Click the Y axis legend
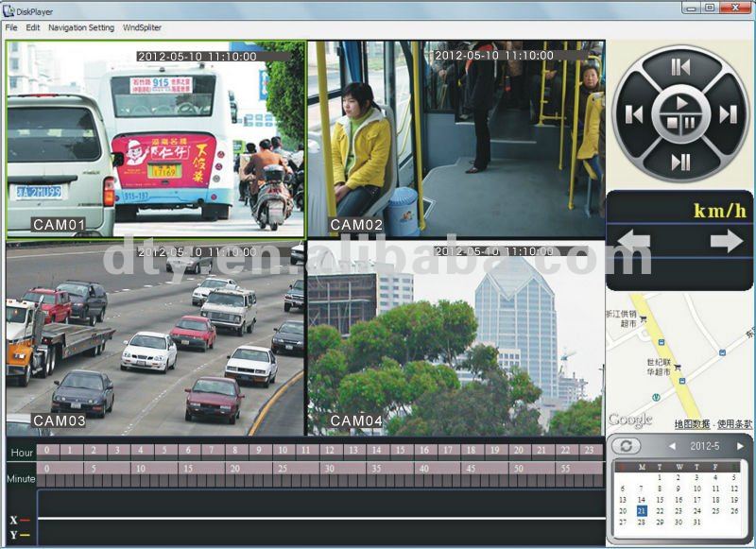The width and height of the screenshot is (756, 549). tap(19, 535)
